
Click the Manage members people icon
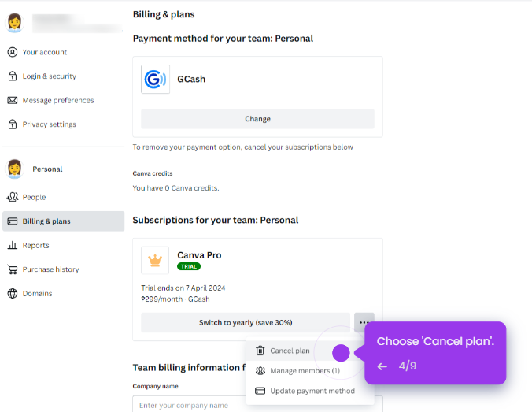click(260, 370)
